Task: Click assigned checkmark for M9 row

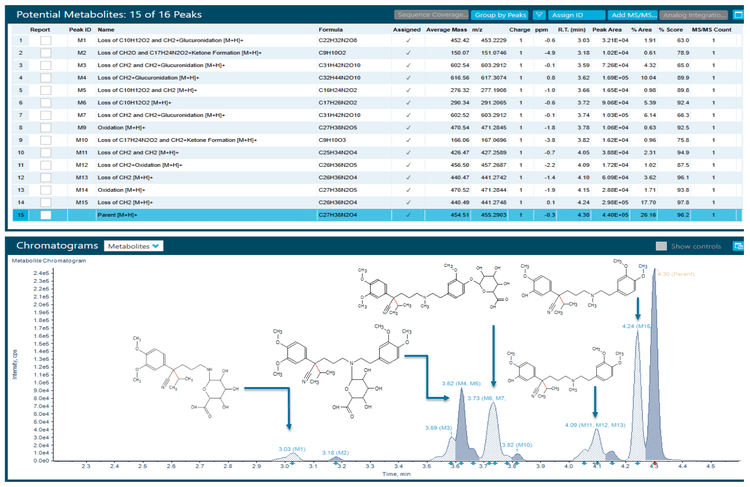Action: tap(407, 128)
